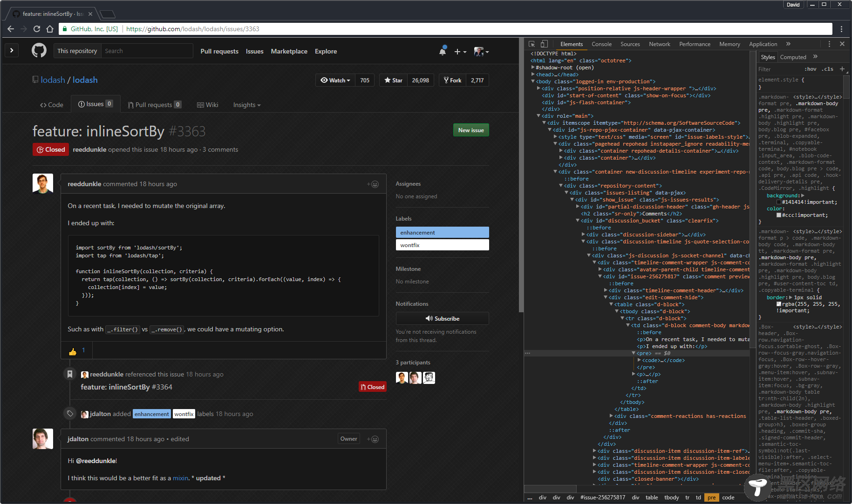Expand the Insights dropdown

pos(247,105)
